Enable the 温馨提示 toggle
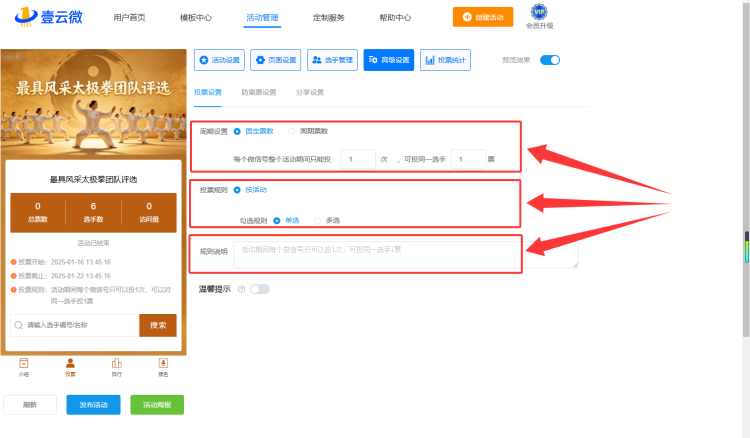 (260, 289)
